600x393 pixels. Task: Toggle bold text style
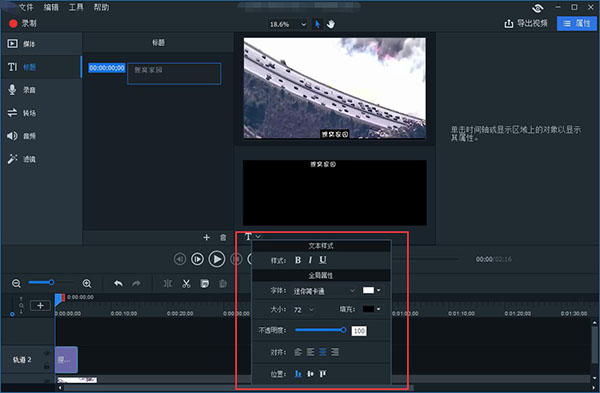[x=298, y=260]
